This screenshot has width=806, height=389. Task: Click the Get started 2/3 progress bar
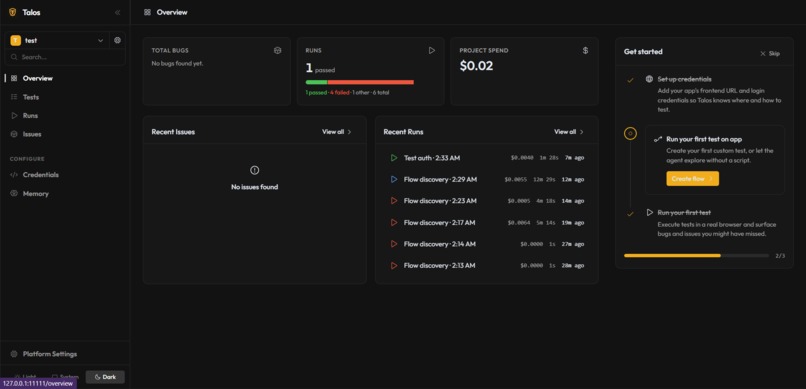pyautogui.click(x=696, y=255)
